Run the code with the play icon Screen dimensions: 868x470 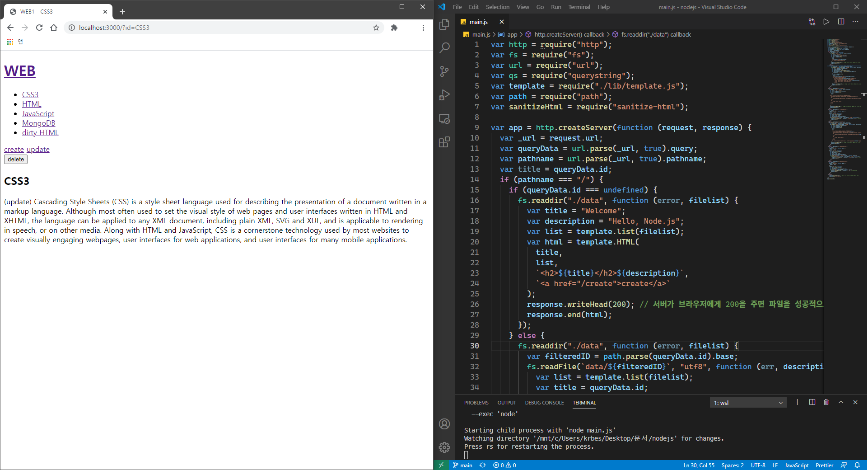pos(826,22)
